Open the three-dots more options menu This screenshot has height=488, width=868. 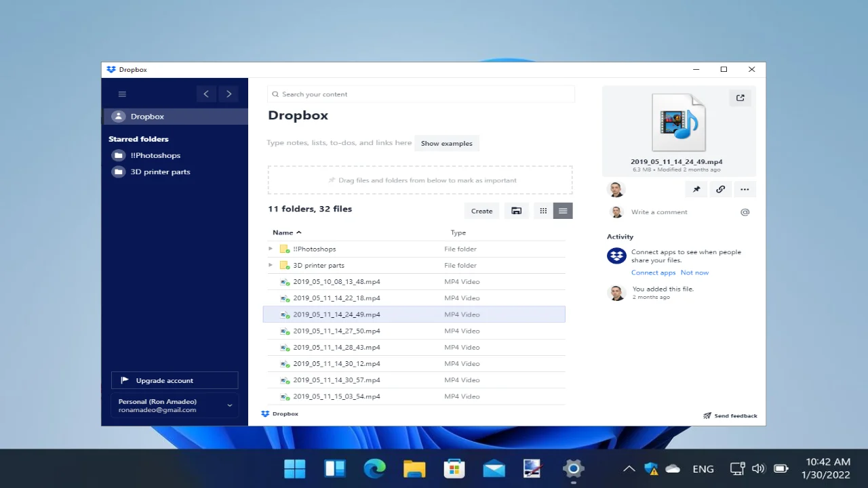click(x=745, y=190)
